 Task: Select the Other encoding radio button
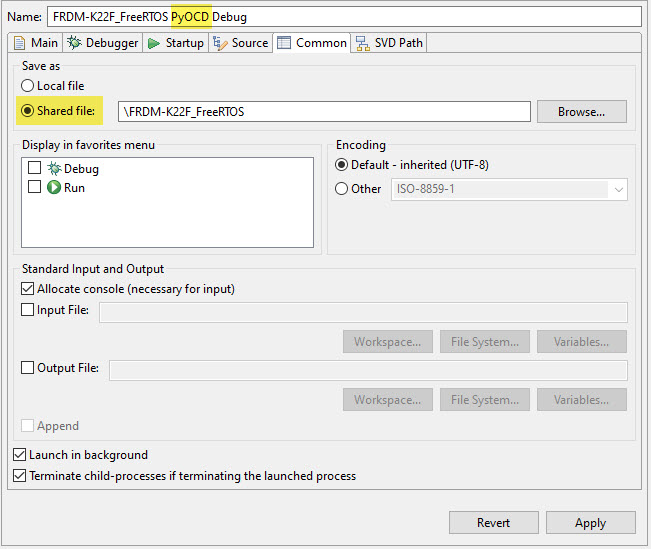pyautogui.click(x=341, y=189)
